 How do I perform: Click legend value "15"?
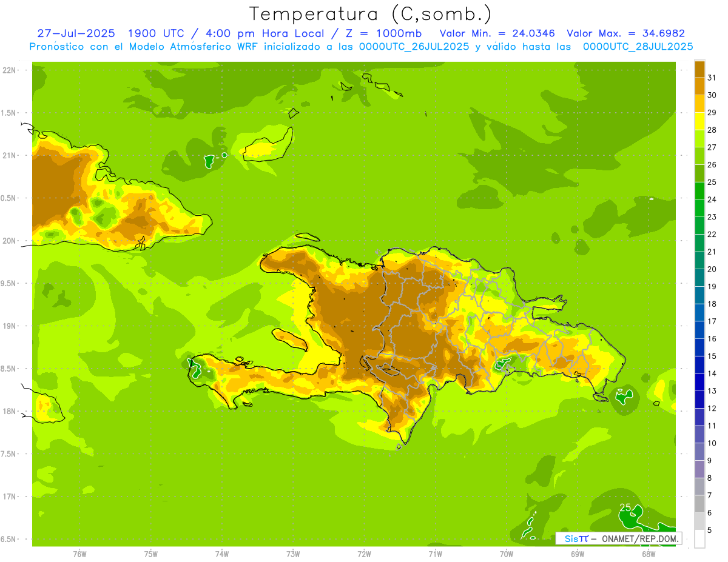tap(712, 356)
